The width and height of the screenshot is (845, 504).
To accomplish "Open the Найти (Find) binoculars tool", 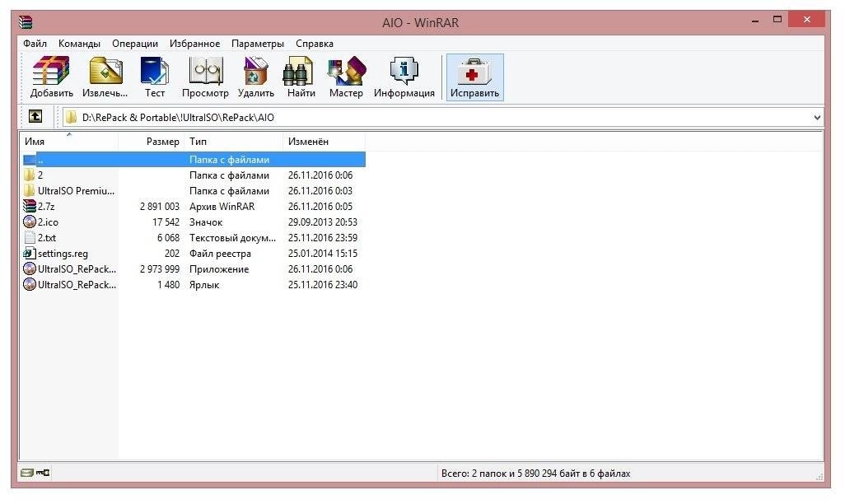I will (301, 77).
